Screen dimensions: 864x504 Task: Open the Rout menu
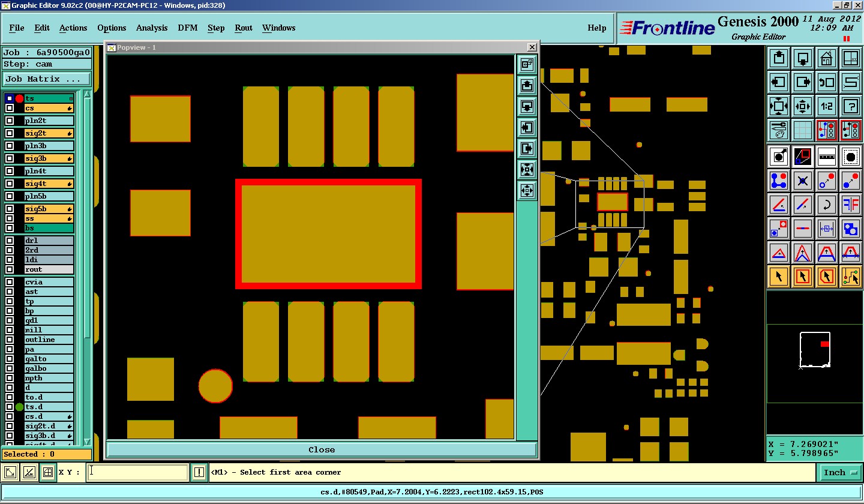[244, 28]
